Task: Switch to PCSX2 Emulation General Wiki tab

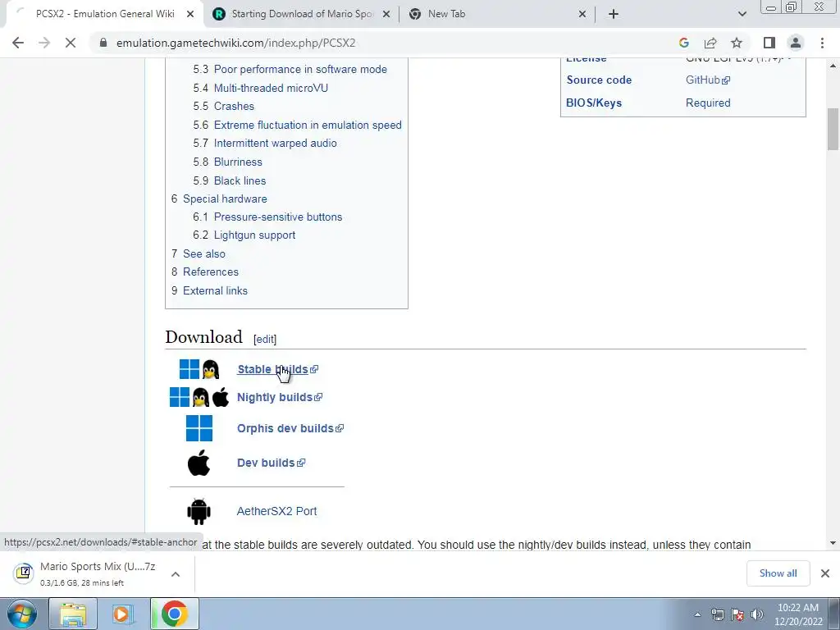Action: click(105, 14)
